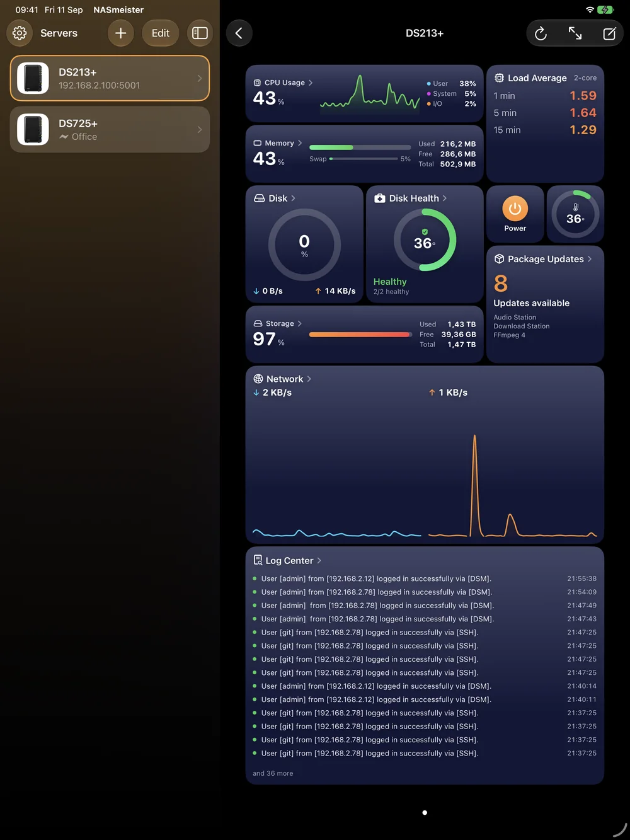Click the Download Station update entry
Image resolution: width=630 pixels, height=840 pixels.
pyautogui.click(x=522, y=326)
